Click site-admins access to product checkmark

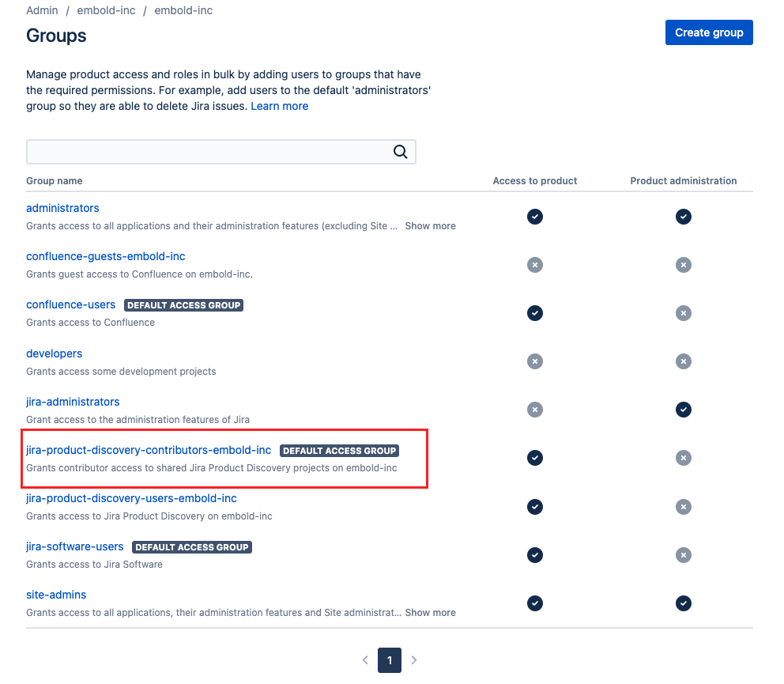coord(534,603)
